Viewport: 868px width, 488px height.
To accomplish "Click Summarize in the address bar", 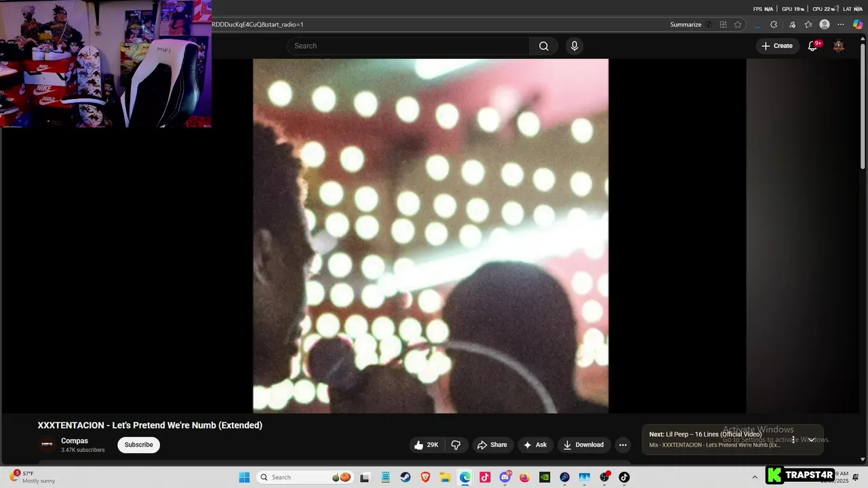I will 686,24.
